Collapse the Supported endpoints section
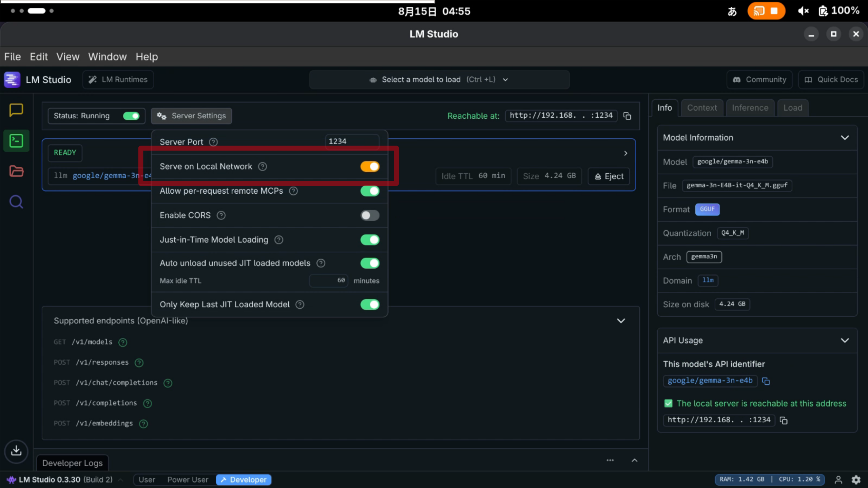 click(621, 321)
